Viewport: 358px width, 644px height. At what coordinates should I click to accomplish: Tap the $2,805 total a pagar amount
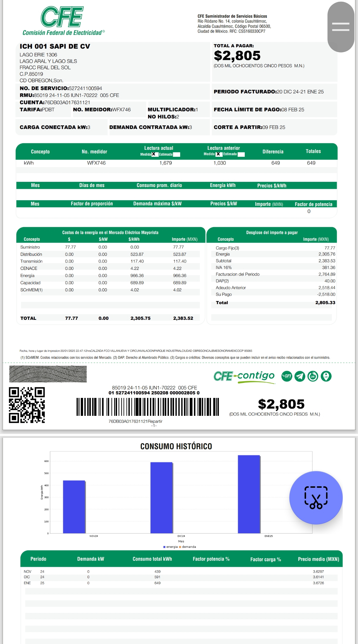(x=237, y=56)
